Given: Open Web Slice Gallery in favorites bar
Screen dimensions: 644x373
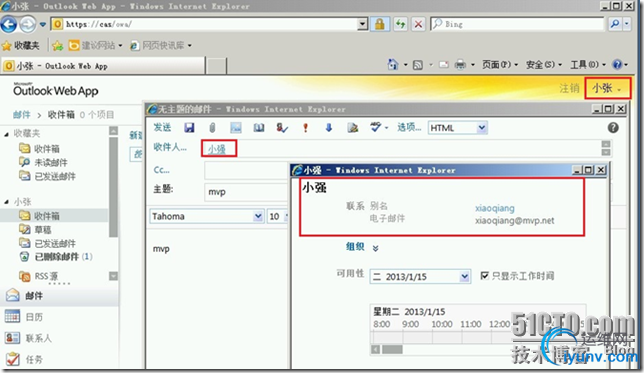Looking at the screenshot, I should [161, 46].
